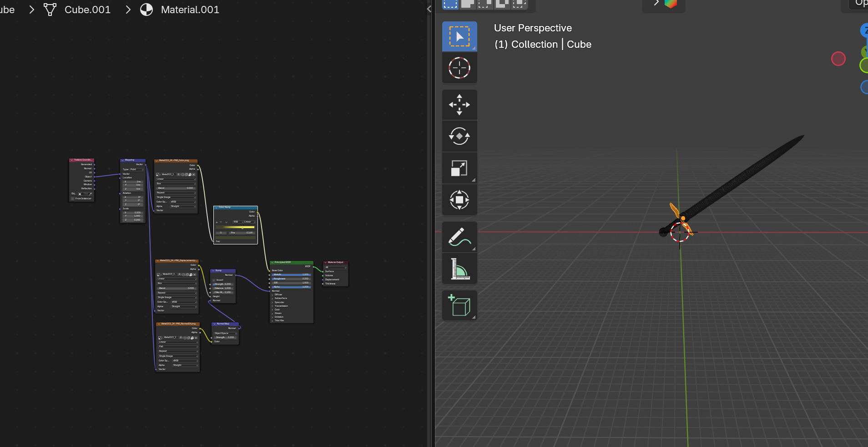868x447 pixels.
Task: Select the Material Output node header
Action: (336, 263)
